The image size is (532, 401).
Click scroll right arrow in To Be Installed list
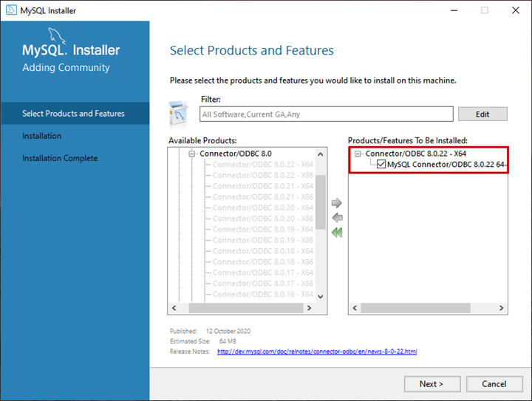pos(501,308)
